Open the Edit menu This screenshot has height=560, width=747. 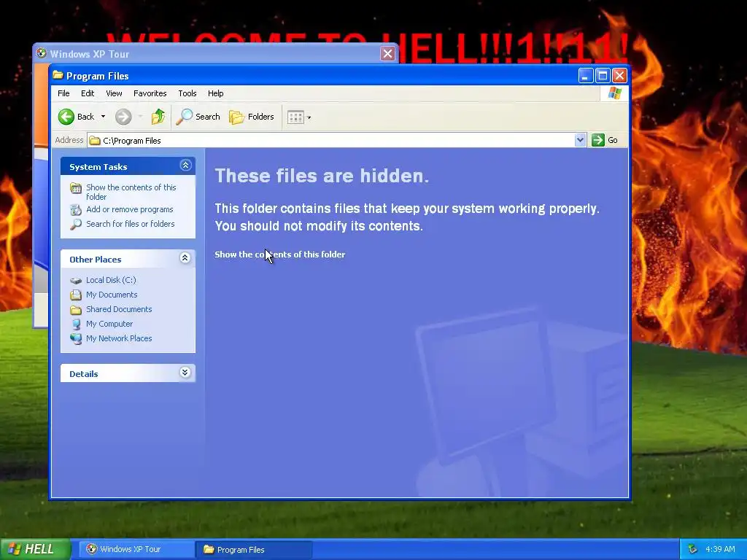[x=88, y=93]
